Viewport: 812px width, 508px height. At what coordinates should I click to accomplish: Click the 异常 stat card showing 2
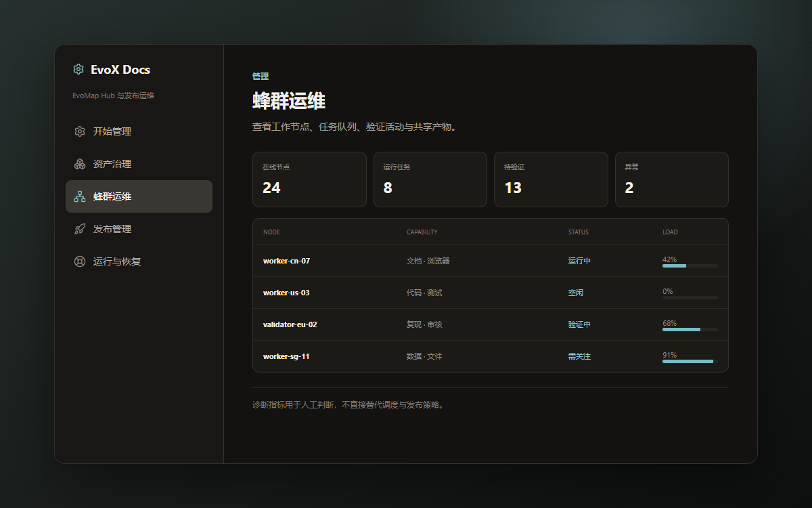pyautogui.click(x=672, y=179)
